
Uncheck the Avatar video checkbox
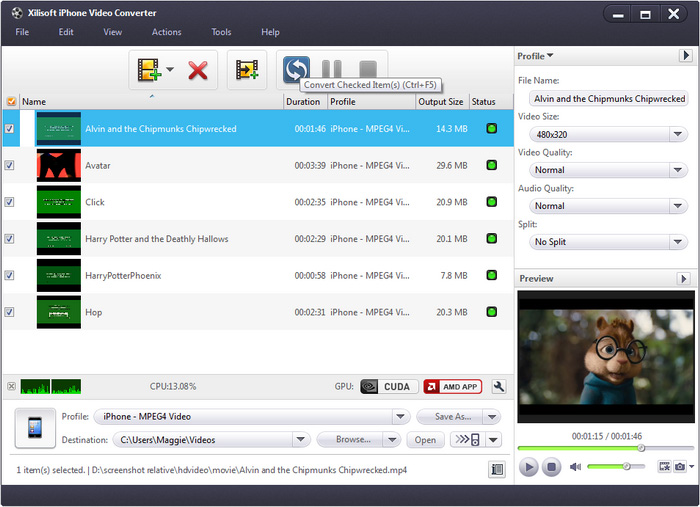pyautogui.click(x=10, y=165)
